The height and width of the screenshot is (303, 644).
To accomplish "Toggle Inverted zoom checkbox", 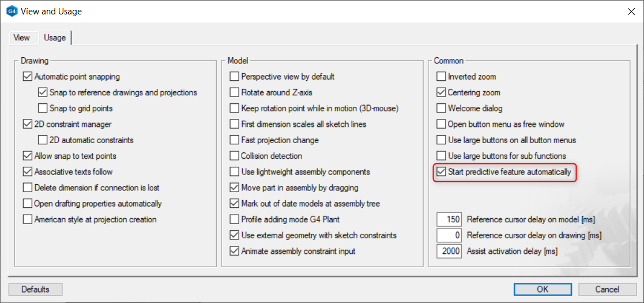I will pos(441,76).
